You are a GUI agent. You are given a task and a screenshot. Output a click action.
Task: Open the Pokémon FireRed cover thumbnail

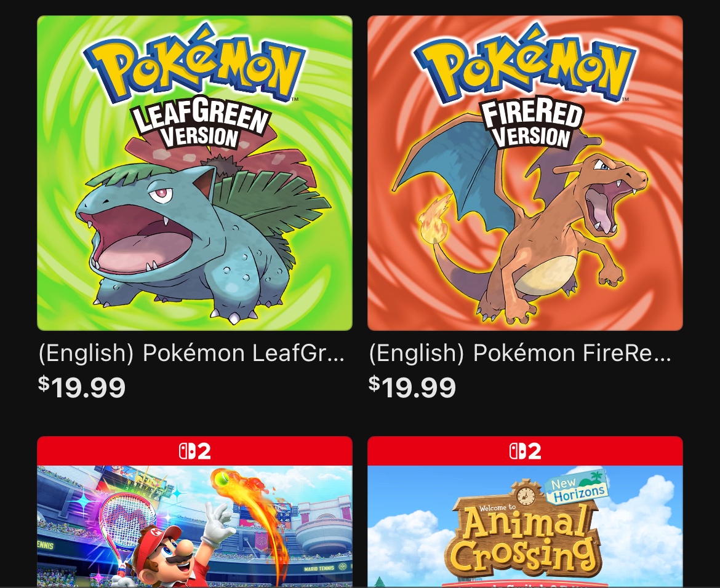tap(525, 173)
